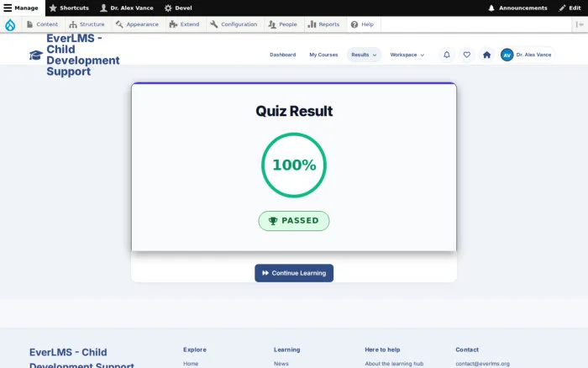588x368 pixels.
Task: Open Announcements bell in toolbar
Action: pos(517,8)
